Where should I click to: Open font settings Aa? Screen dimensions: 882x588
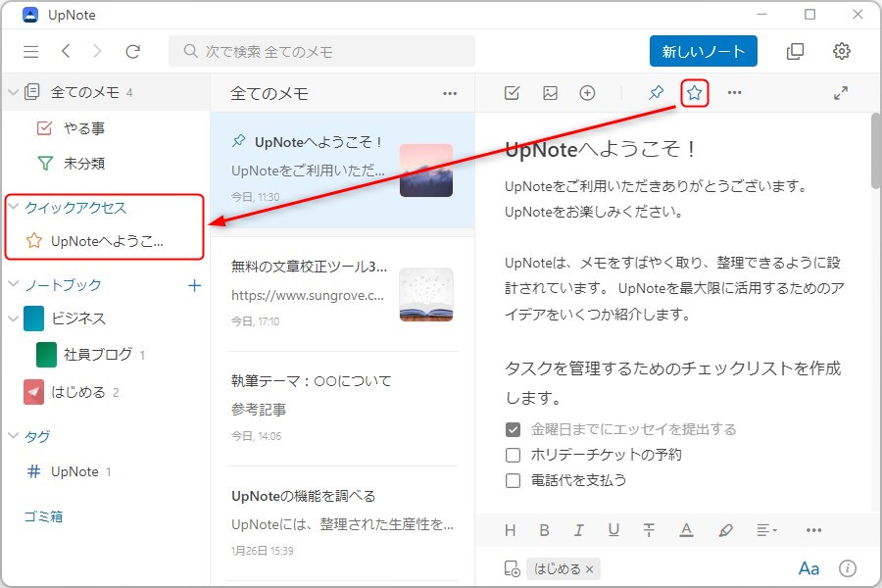click(808, 568)
